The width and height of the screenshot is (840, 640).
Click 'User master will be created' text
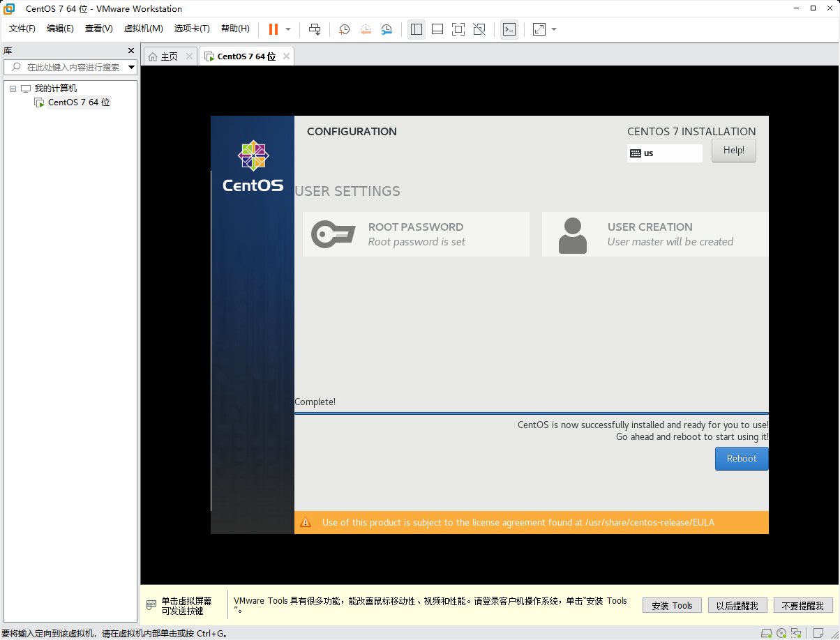point(670,242)
